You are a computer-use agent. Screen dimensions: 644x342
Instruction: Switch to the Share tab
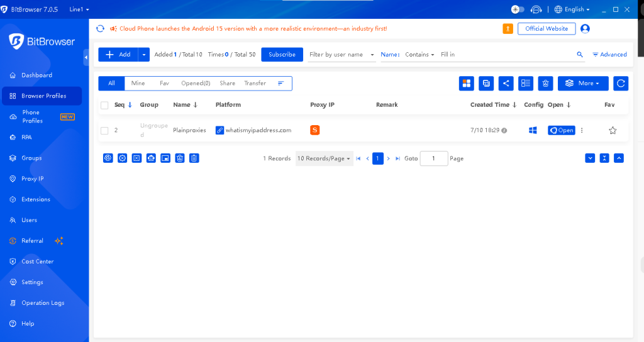pos(227,84)
